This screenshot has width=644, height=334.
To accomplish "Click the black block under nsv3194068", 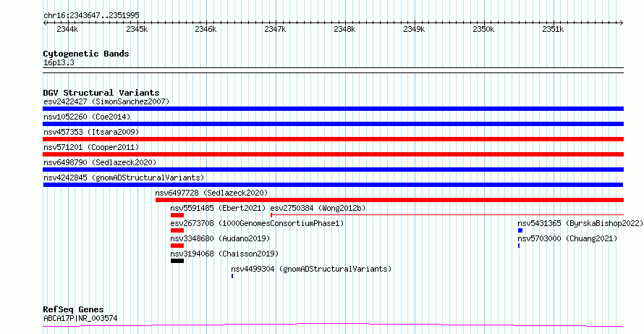I will [177, 261].
